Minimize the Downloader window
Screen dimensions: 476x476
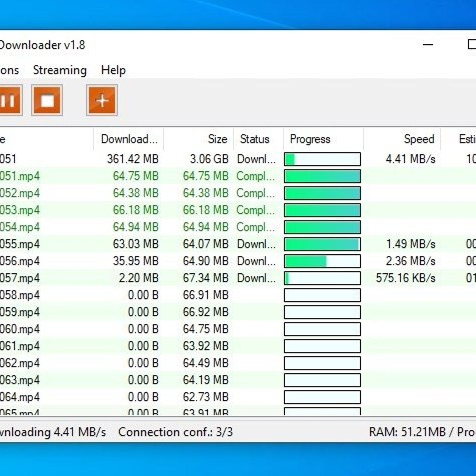coord(428,45)
